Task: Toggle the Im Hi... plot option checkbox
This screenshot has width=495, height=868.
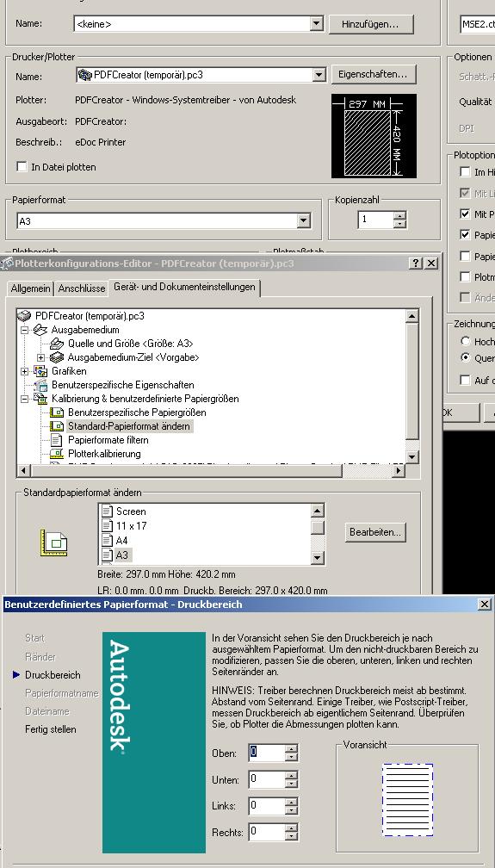Action: (x=465, y=171)
